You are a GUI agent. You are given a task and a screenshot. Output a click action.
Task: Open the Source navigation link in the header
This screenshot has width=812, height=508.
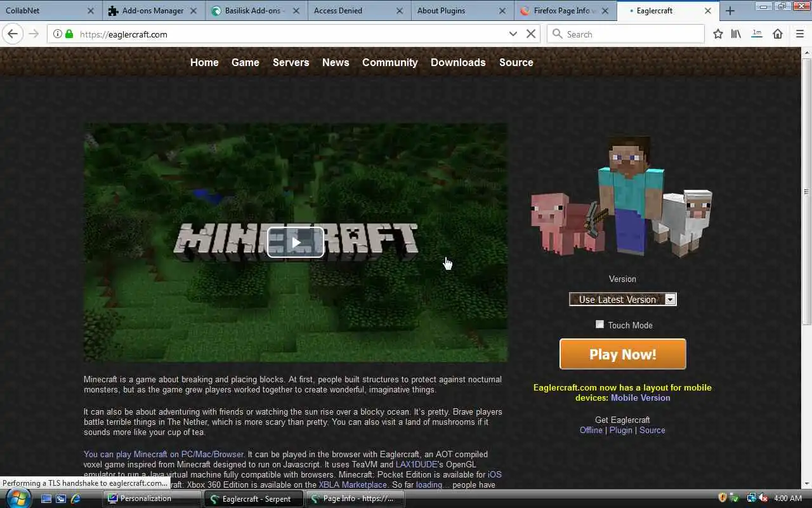(516, 62)
